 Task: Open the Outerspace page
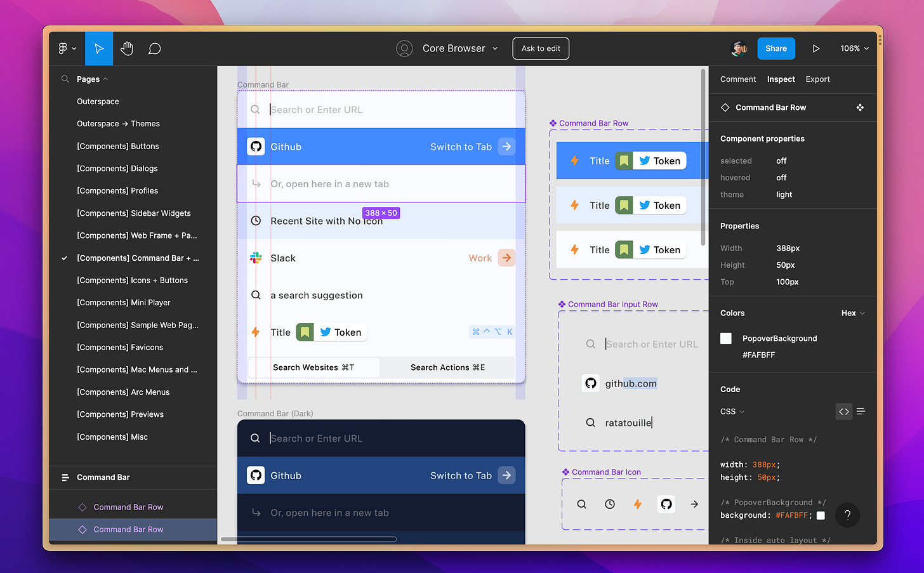98,102
